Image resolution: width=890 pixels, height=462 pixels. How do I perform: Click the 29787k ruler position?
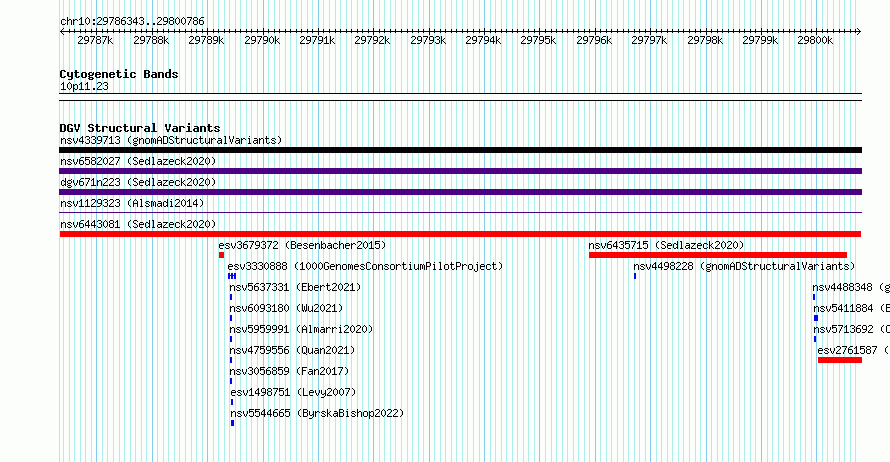[95, 40]
